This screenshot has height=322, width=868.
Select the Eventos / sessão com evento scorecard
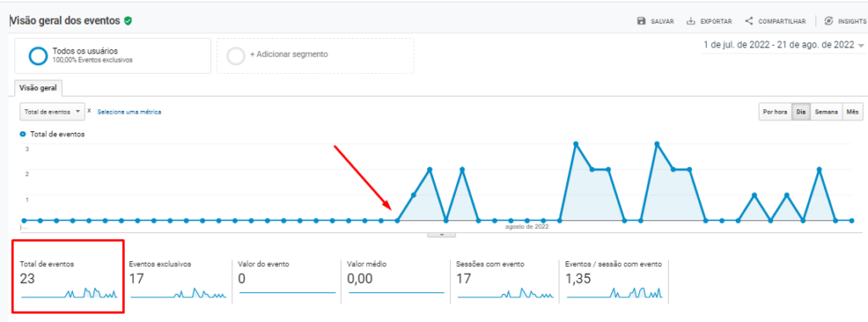(x=614, y=280)
